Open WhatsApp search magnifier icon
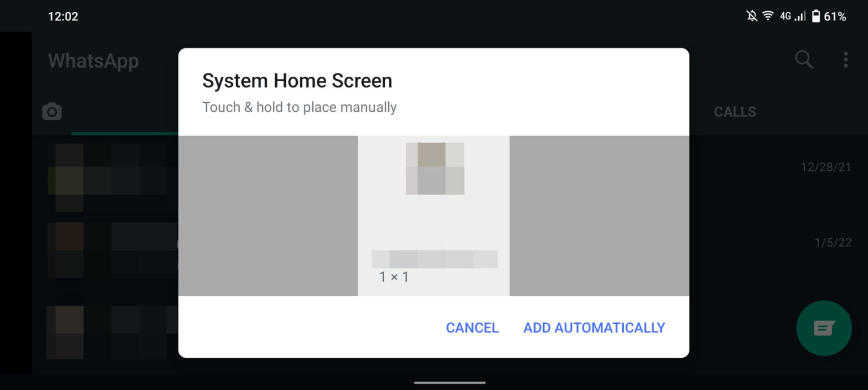 pos(804,60)
